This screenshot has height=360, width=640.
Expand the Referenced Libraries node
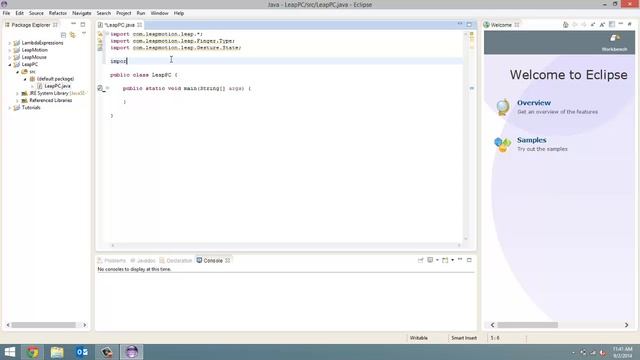pos(18,100)
